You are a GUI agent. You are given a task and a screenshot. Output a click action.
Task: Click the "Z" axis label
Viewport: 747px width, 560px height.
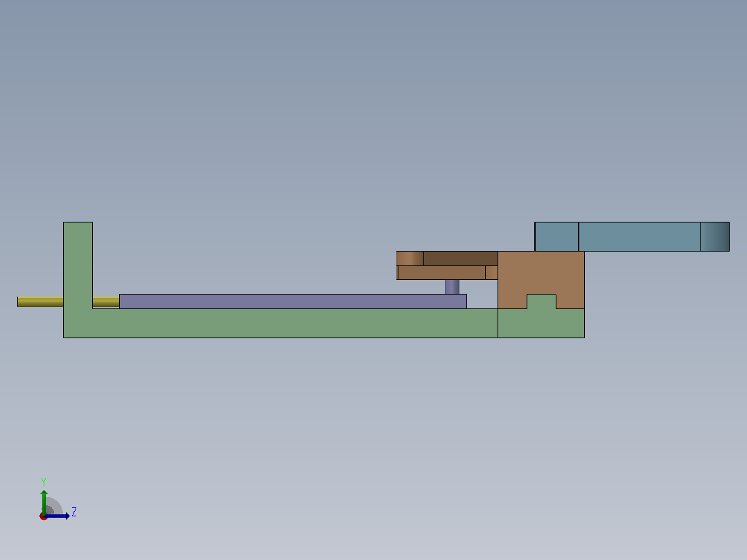(74, 512)
